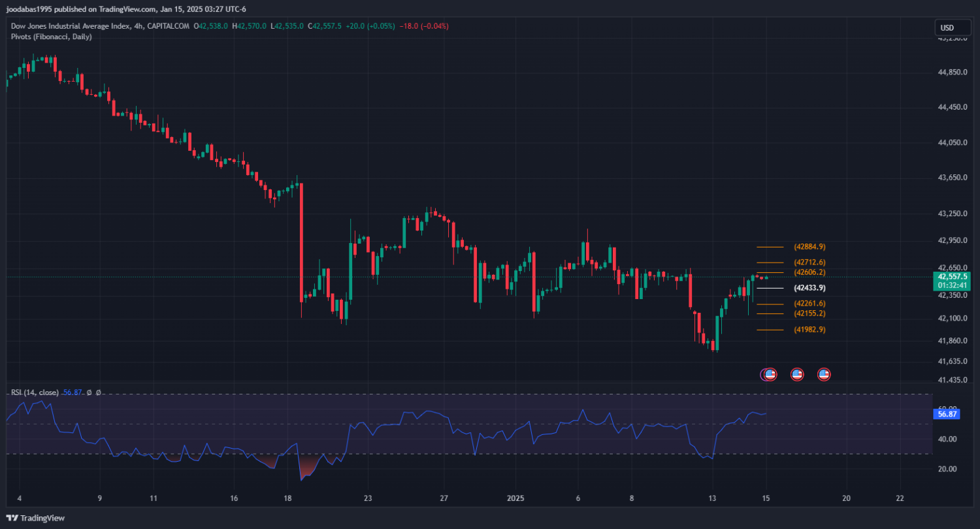Click the date 13 on the time axis

[x=712, y=498]
